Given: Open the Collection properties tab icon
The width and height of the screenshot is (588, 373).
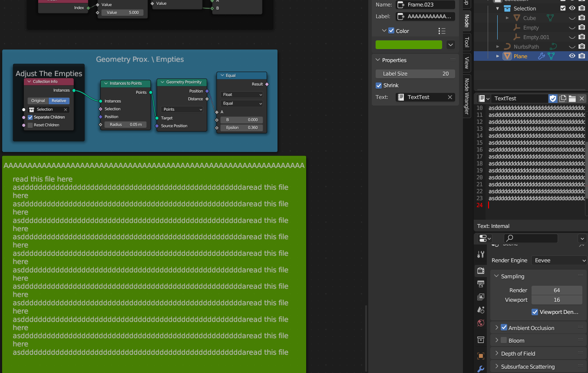Looking at the screenshot, I should tap(481, 339).
